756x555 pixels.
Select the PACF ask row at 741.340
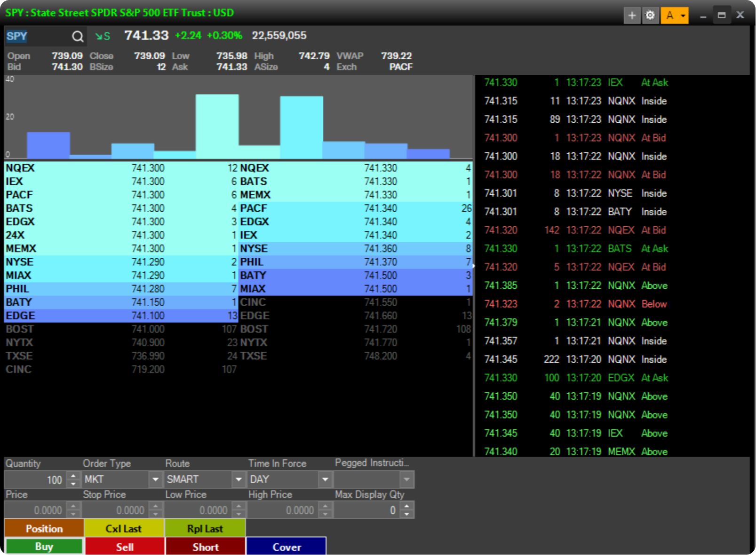(x=356, y=208)
